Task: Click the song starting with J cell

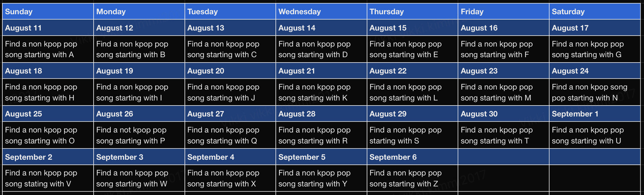Action: 230,92
